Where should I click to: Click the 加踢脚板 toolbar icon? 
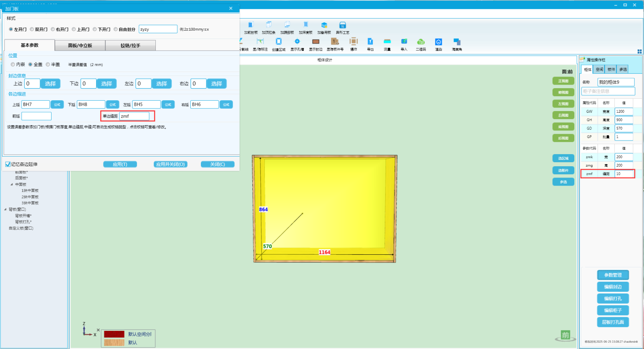click(287, 27)
